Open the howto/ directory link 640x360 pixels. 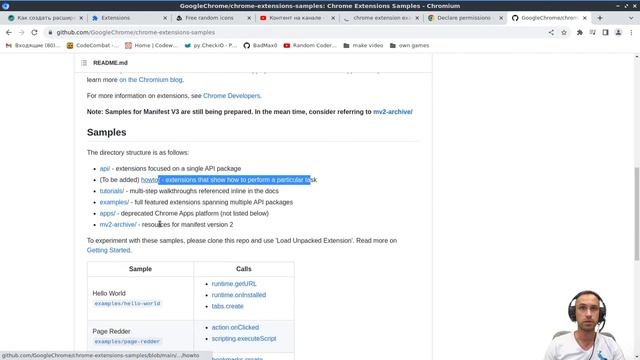click(x=150, y=180)
